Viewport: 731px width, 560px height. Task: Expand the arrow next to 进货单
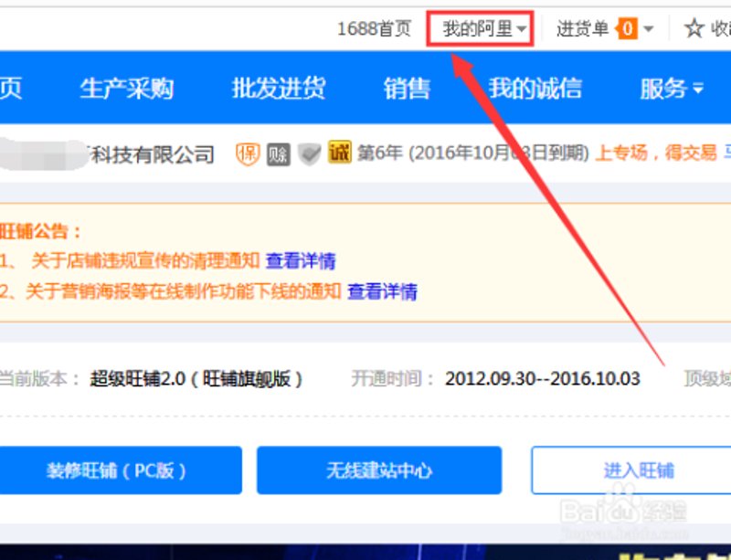pyautogui.click(x=648, y=29)
